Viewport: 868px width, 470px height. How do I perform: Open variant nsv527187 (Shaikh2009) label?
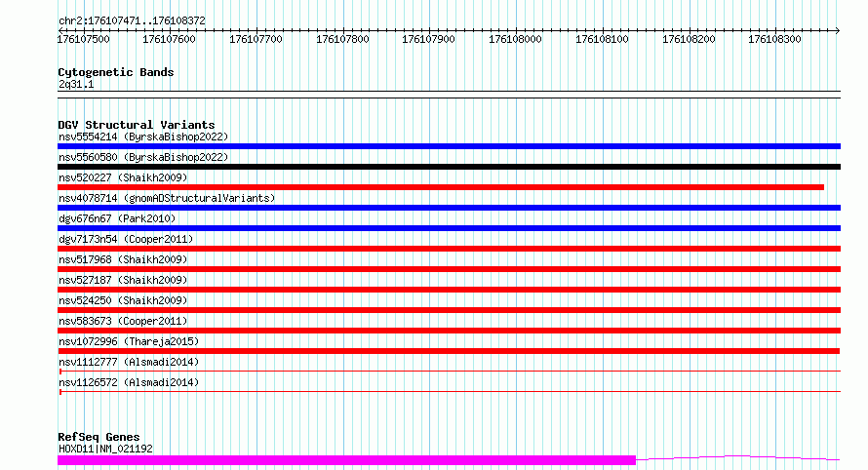(x=123, y=280)
